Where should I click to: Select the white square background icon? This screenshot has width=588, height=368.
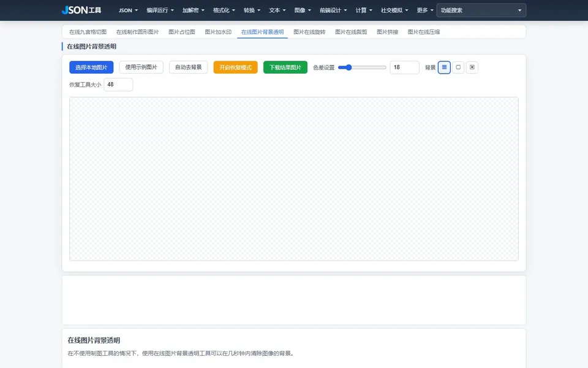pos(458,67)
